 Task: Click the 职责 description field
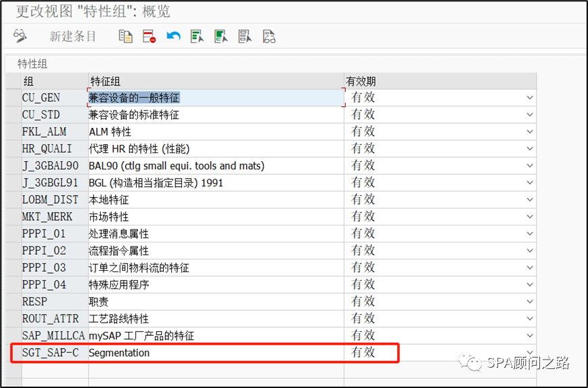coord(216,302)
